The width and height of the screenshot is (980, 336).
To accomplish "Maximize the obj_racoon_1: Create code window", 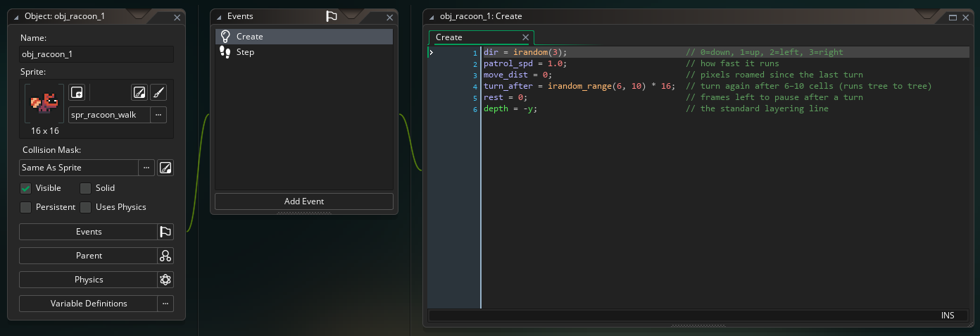I will click(953, 17).
